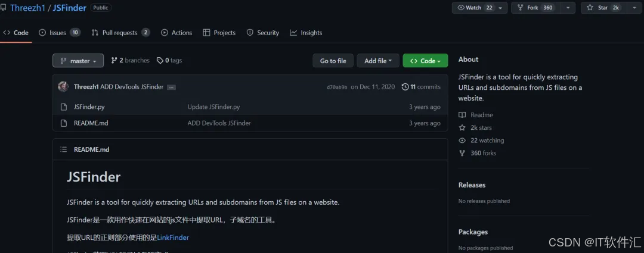This screenshot has height=253, width=644.
Task: Open the Update JSFinder.py commit message
Action: coord(213,107)
